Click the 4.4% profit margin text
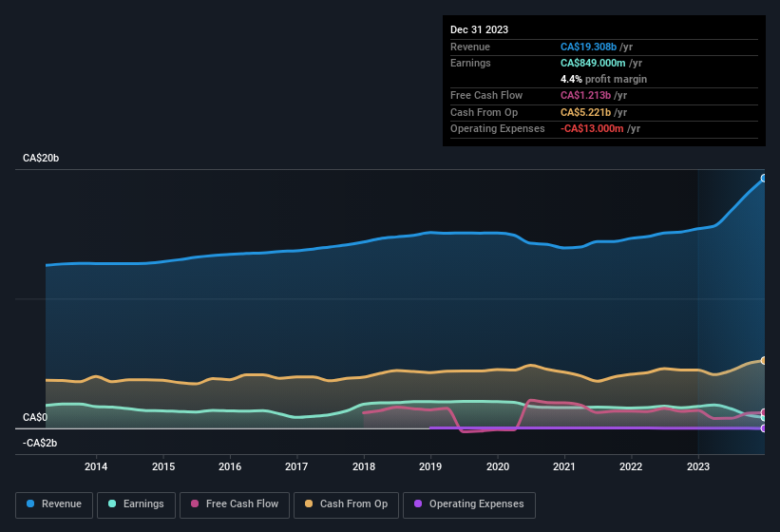This screenshot has height=532, width=780. pos(603,79)
